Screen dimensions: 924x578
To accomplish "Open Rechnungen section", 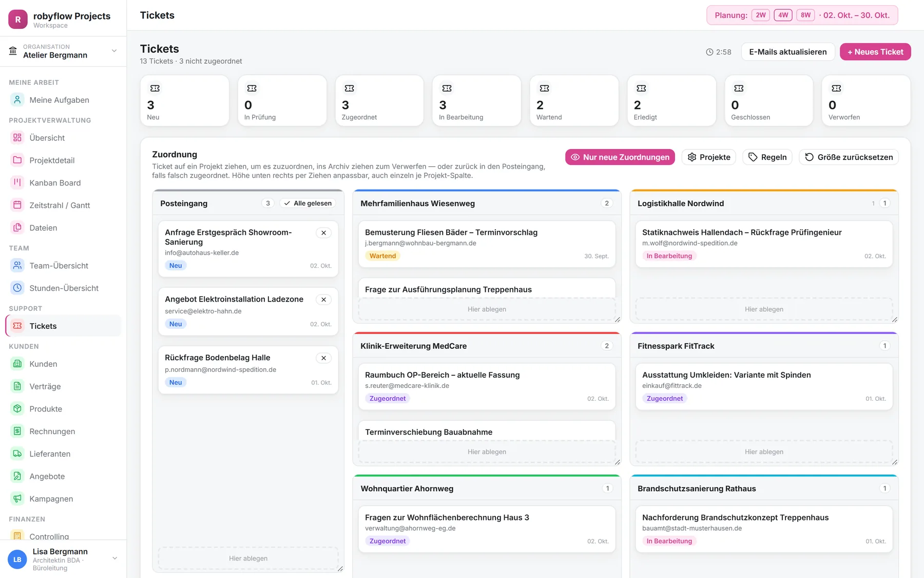I will coord(63,432).
